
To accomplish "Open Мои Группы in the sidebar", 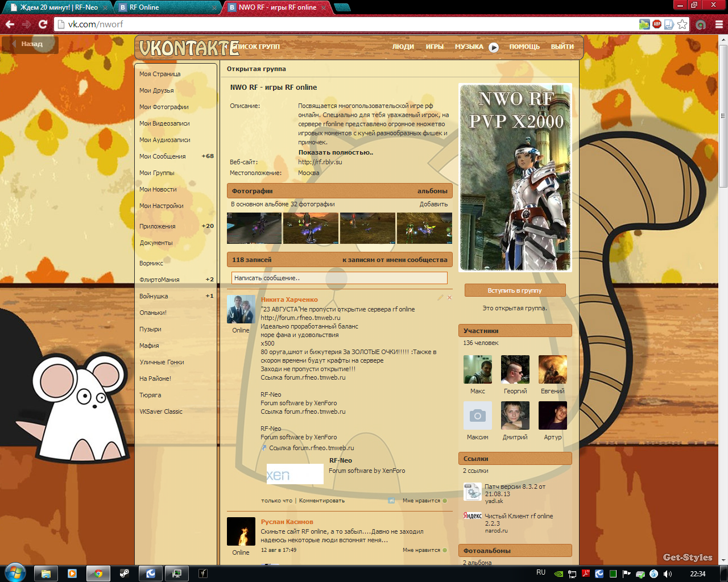I will coord(157,173).
